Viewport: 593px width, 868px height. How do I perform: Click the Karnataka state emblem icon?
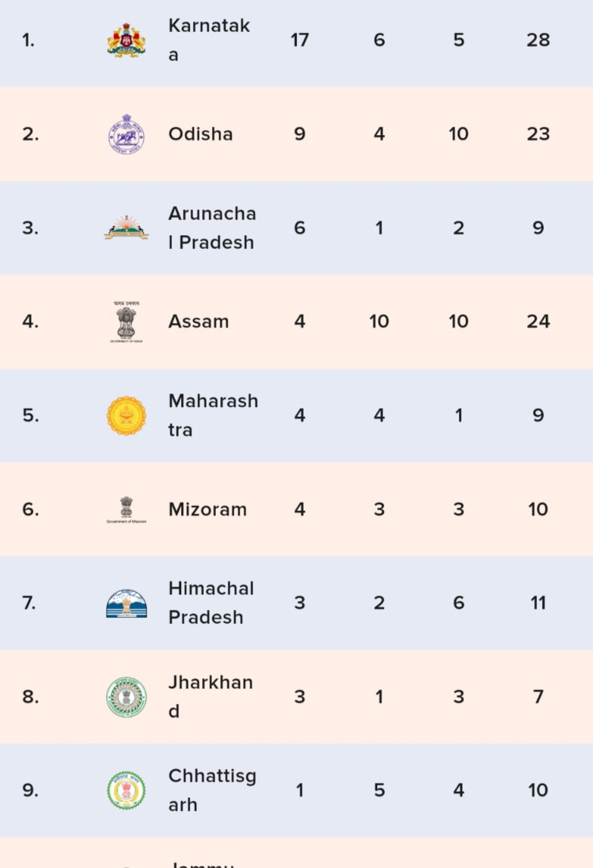click(x=126, y=40)
